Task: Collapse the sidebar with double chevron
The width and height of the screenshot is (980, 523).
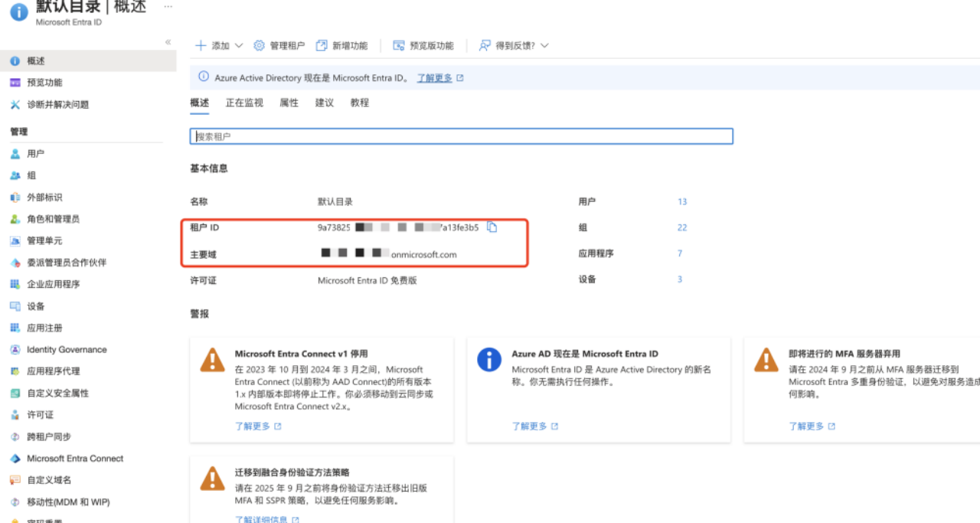Action: [168, 42]
